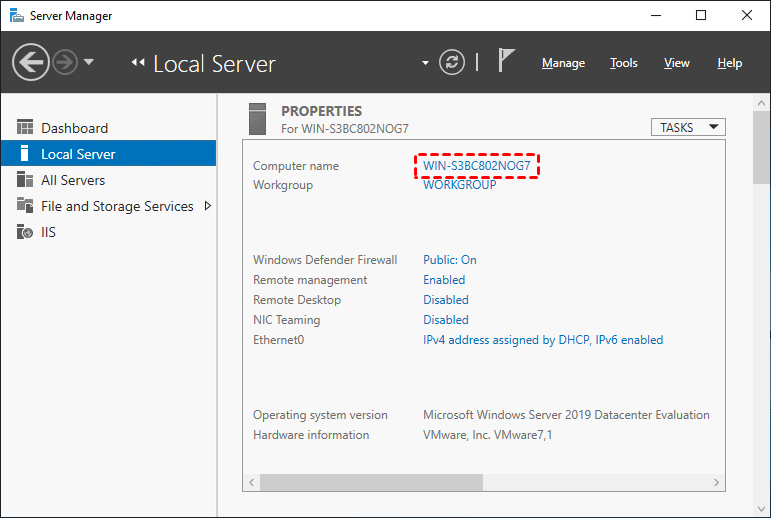Viewport: 771px width, 518px height.
Task: Click the IIS role icon
Action: (25, 232)
